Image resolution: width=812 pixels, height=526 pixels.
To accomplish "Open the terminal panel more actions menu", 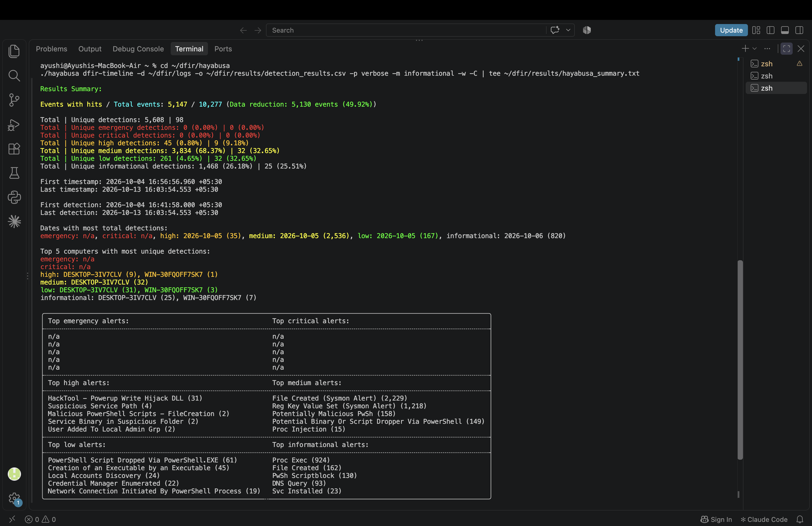I will point(767,49).
